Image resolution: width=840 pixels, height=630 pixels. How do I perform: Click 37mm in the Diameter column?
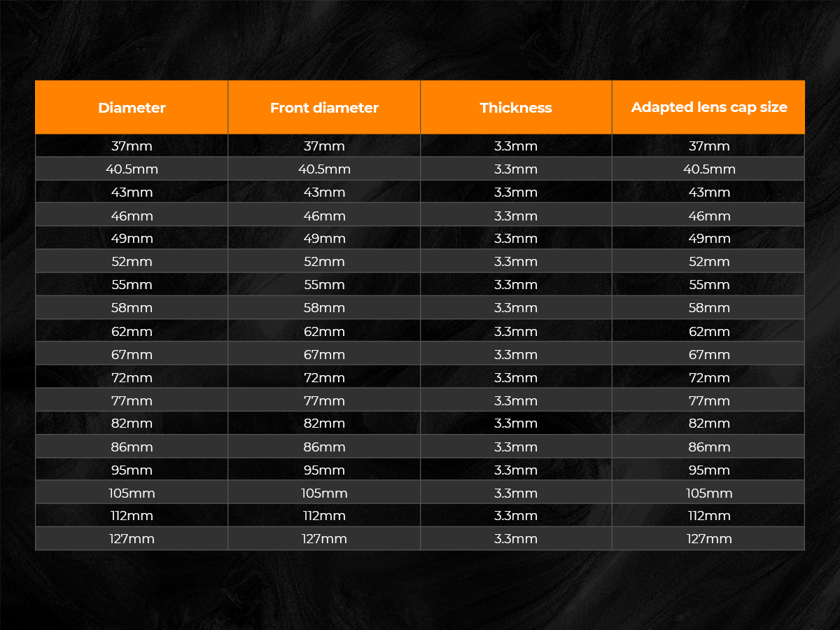132,146
